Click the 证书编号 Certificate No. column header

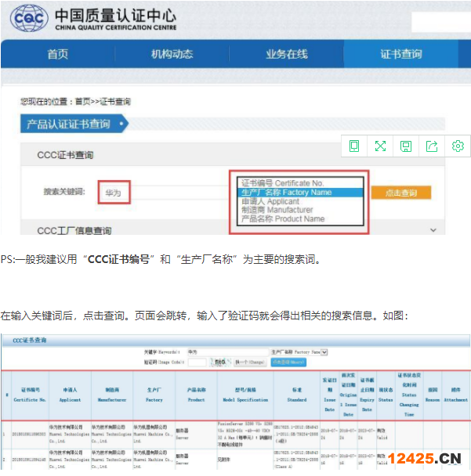click(30, 395)
